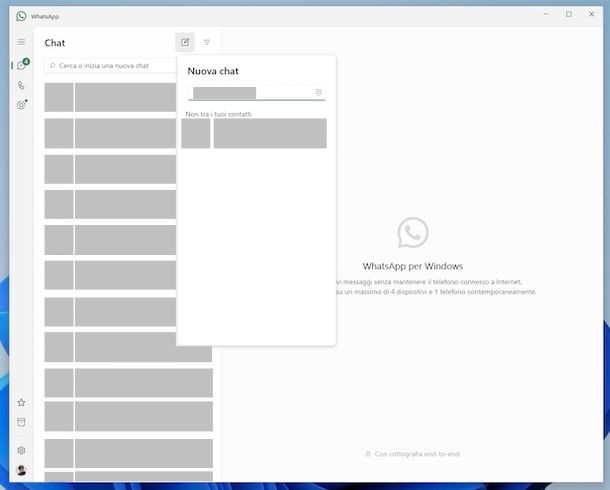
Task: Select the result under 'Non tra i tuoi contatti'
Action: [254, 133]
